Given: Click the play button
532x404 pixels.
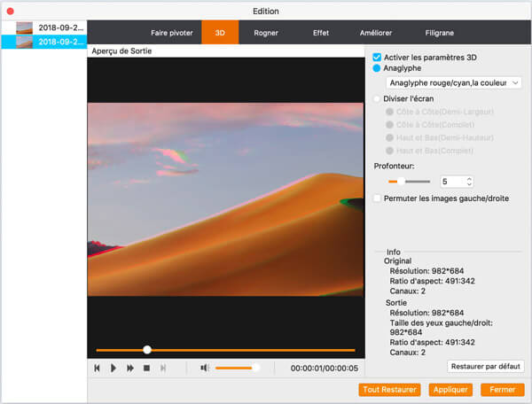Looking at the screenshot, I should point(113,368).
